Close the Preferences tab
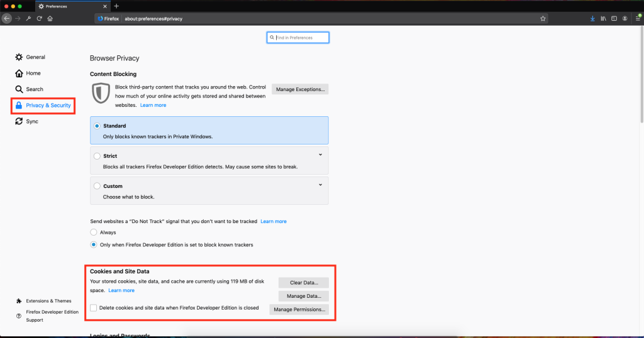This screenshot has height=338, width=644. (105, 6)
